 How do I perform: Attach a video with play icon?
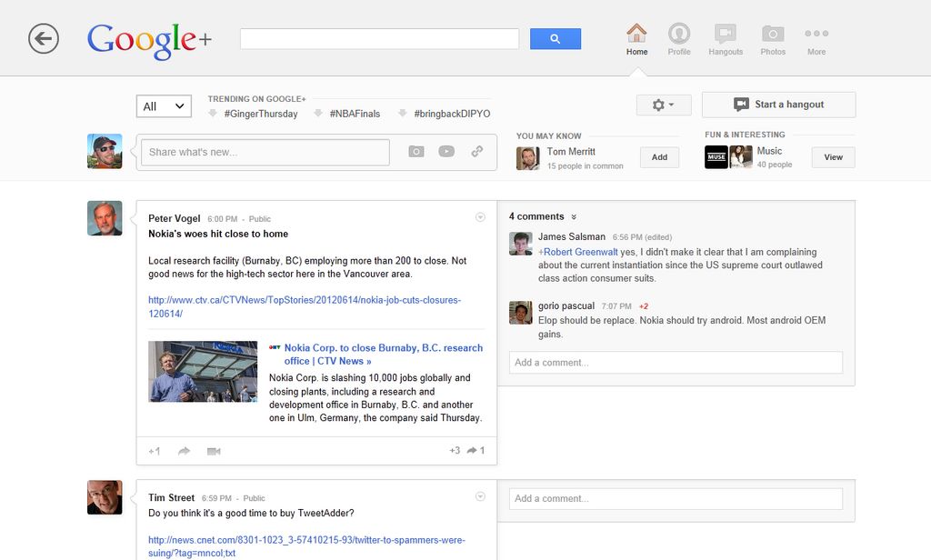coord(446,152)
